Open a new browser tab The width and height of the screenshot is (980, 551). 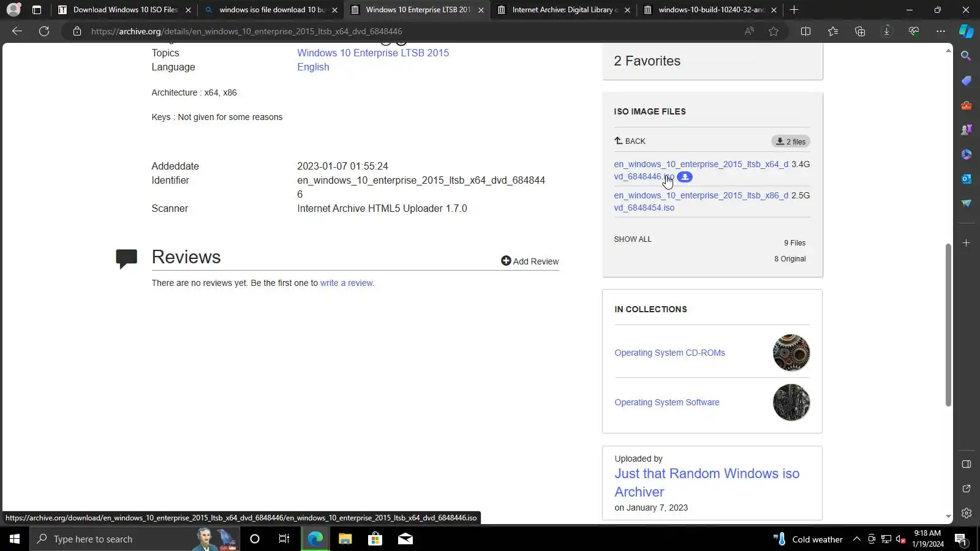pyautogui.click(x=794, y=10)
